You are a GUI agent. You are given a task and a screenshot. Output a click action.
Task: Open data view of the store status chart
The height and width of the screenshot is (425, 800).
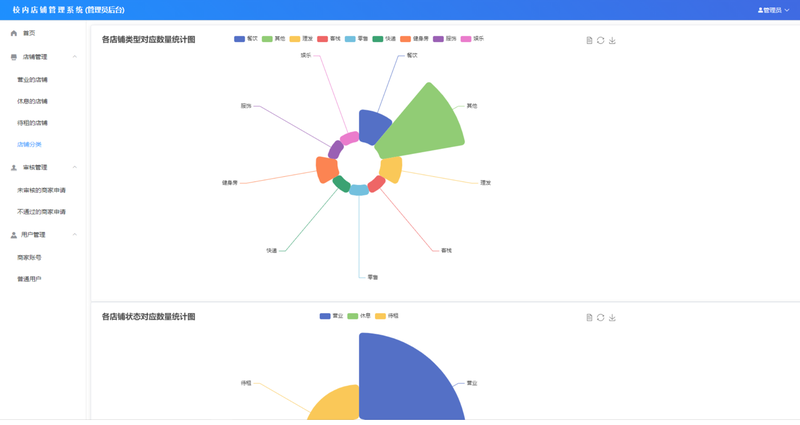point(589,317)
